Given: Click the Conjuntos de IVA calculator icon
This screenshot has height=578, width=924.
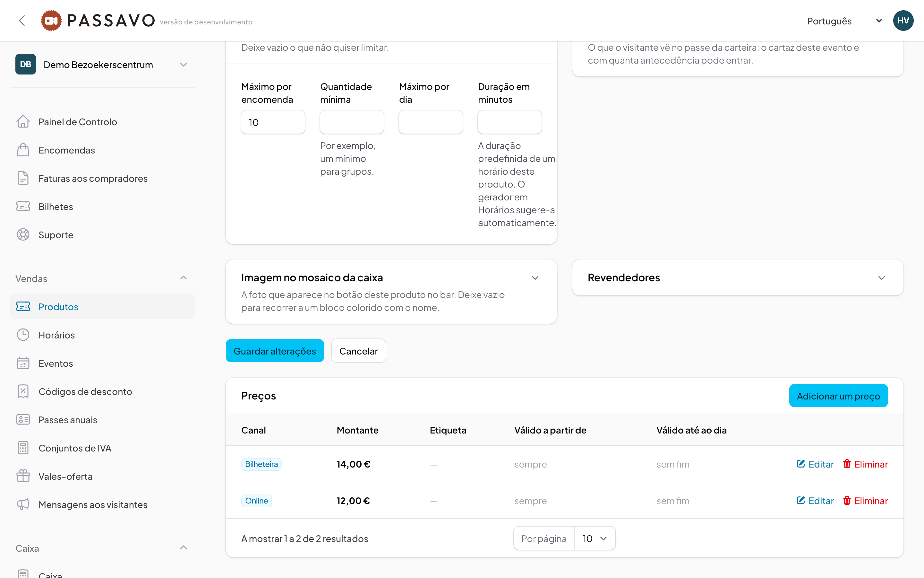Looking at the screenshot, I should [x=23, y=448].
